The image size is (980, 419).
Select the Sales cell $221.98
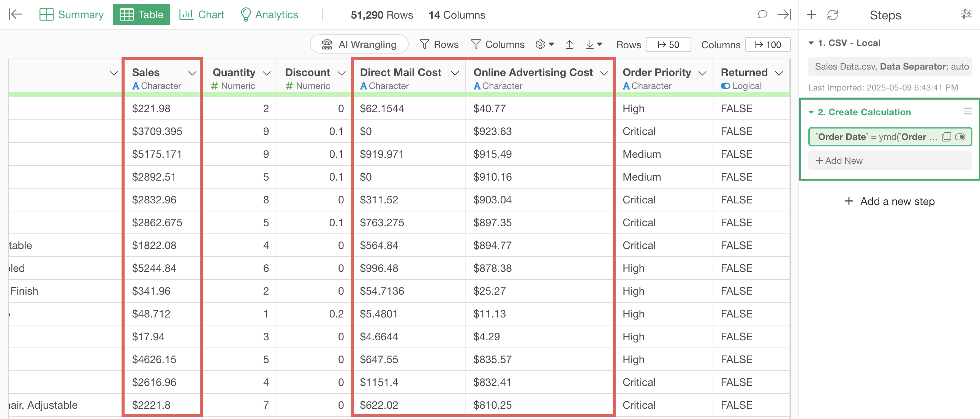pyautogui.click(x=162, y=109)
